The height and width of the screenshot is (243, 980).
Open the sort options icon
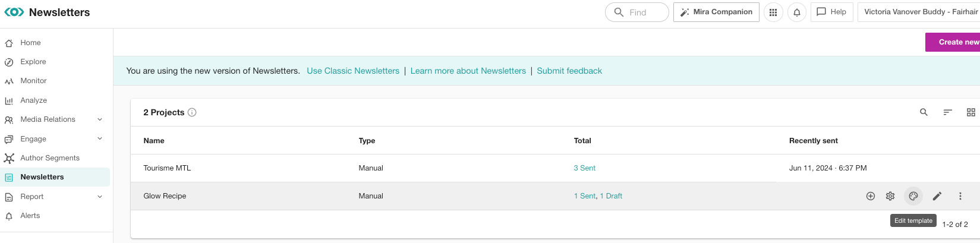coord(948,112)
